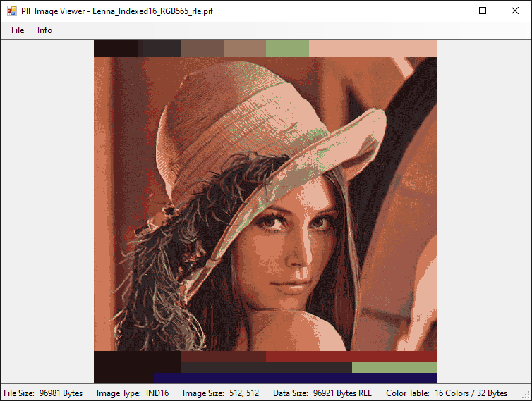Click 'File Size: 96981 Bytes' in status bar
The width and height of the screenshot is (532, 401).
click(x=43, y=393)
